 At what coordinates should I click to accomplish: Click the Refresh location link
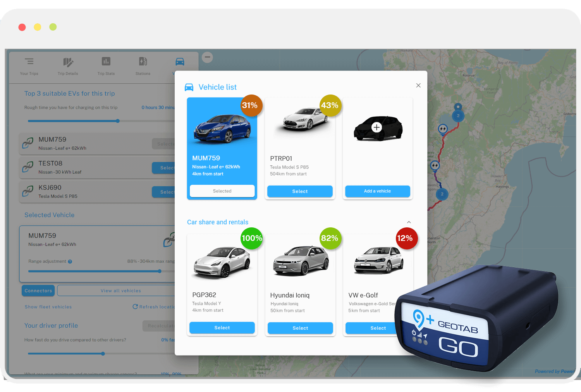154,307
